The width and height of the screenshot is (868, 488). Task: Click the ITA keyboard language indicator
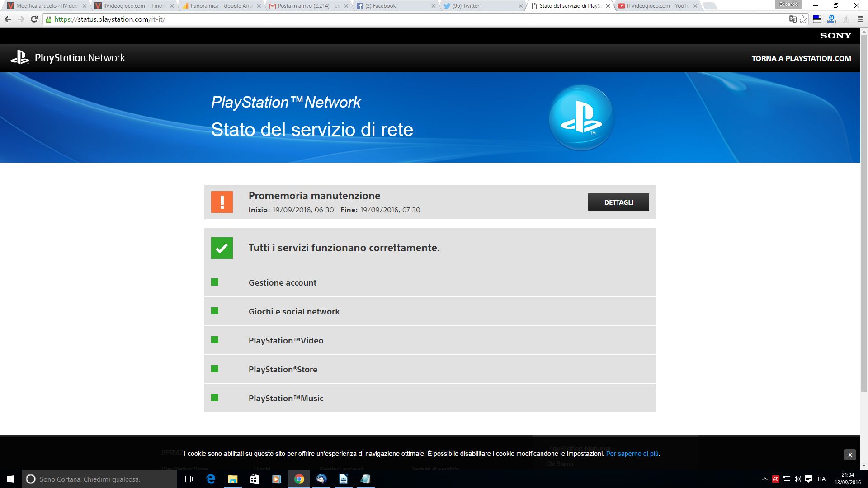[x=822, y=479]
